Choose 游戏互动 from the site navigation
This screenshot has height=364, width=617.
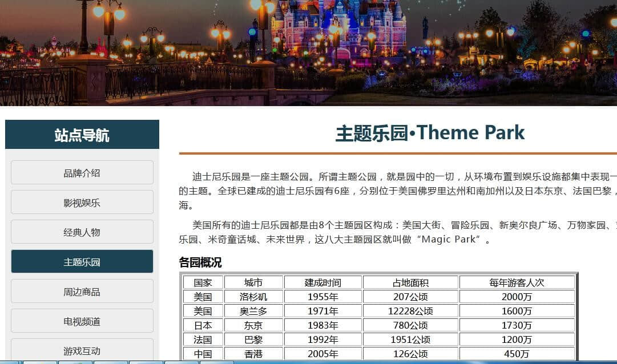pyautogui.click(x=82, y=350)
